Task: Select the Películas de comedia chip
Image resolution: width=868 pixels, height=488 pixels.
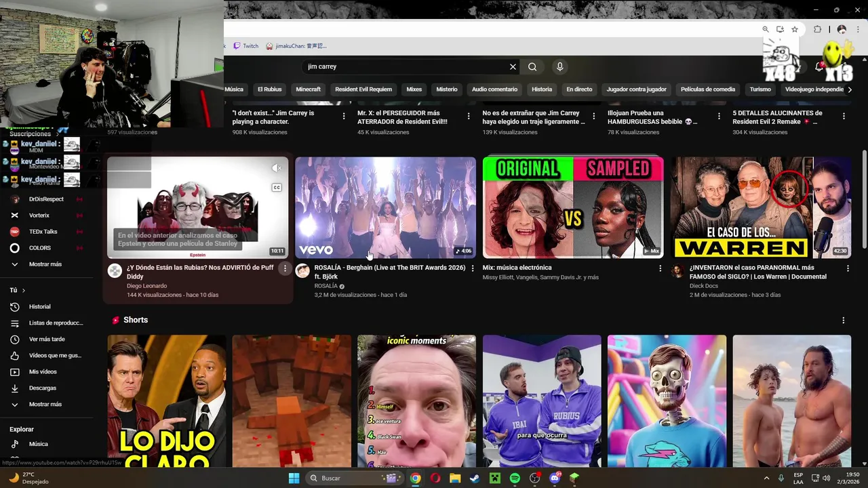Action: (x=708, y=89)
